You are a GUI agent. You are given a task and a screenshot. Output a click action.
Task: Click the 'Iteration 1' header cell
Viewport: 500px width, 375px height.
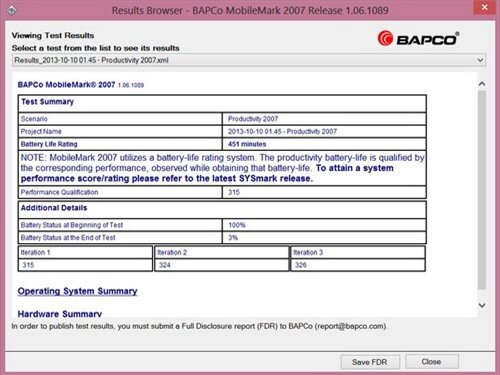(x=85, y=252)
